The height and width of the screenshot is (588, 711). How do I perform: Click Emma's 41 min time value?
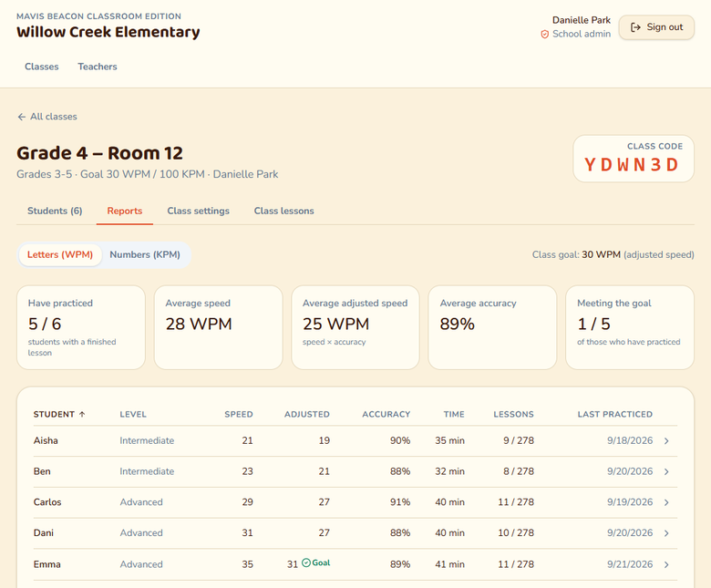click(449, 564)
